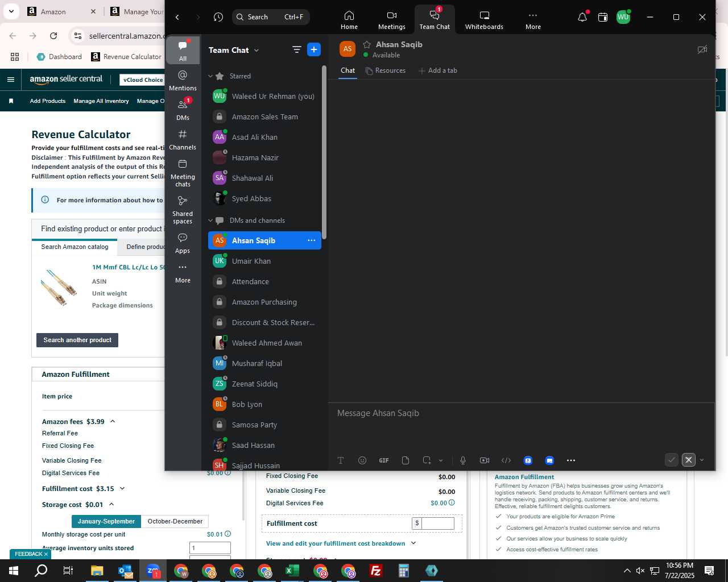Insert a code snippet

[x=506, y=460]
